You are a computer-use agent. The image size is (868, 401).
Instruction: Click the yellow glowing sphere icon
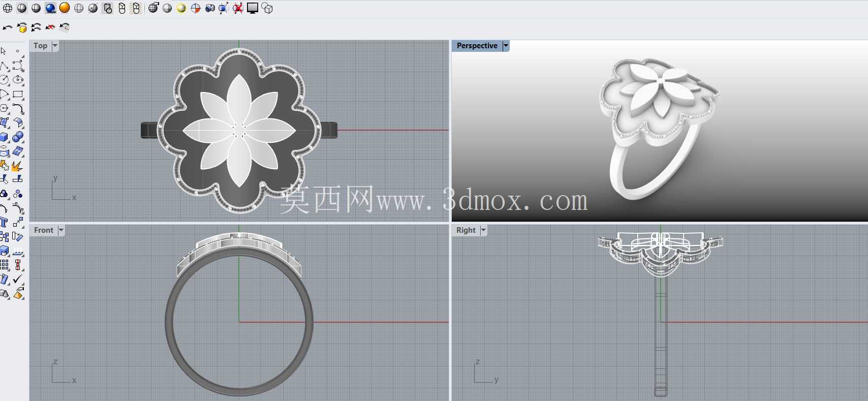click(181, 8)
